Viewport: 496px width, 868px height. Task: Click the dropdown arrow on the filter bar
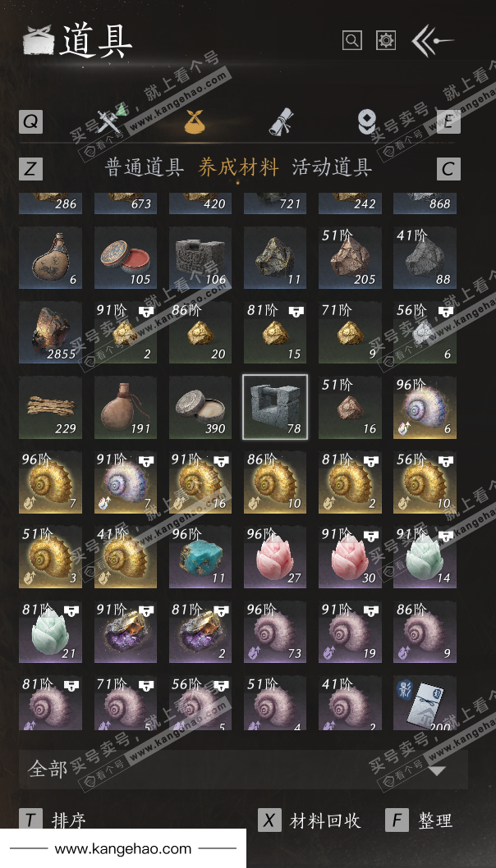click(x=437, y=770)
